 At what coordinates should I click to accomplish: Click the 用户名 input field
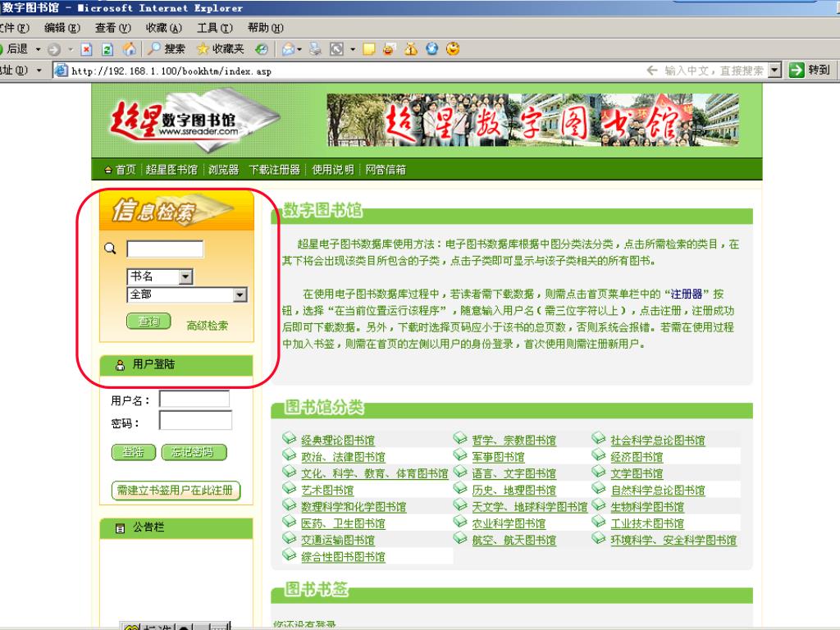[x=194, y=399]
